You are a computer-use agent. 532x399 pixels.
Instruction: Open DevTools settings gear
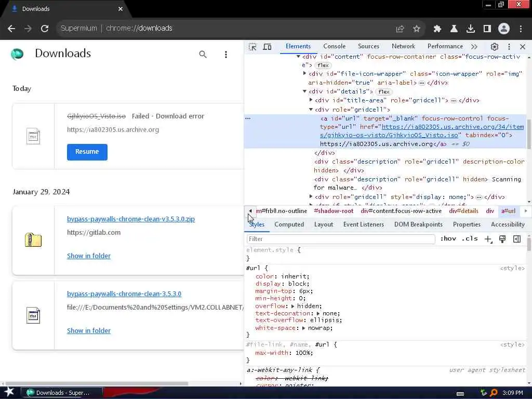(495, 47)
